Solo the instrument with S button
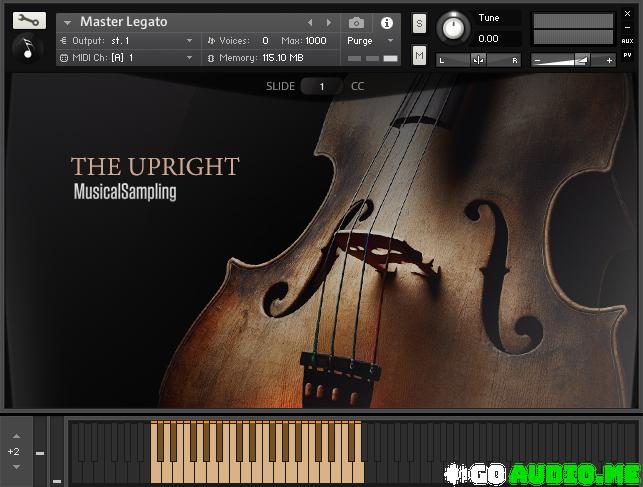The height and width of the screenshot is (487, 643). pos(419,23)
